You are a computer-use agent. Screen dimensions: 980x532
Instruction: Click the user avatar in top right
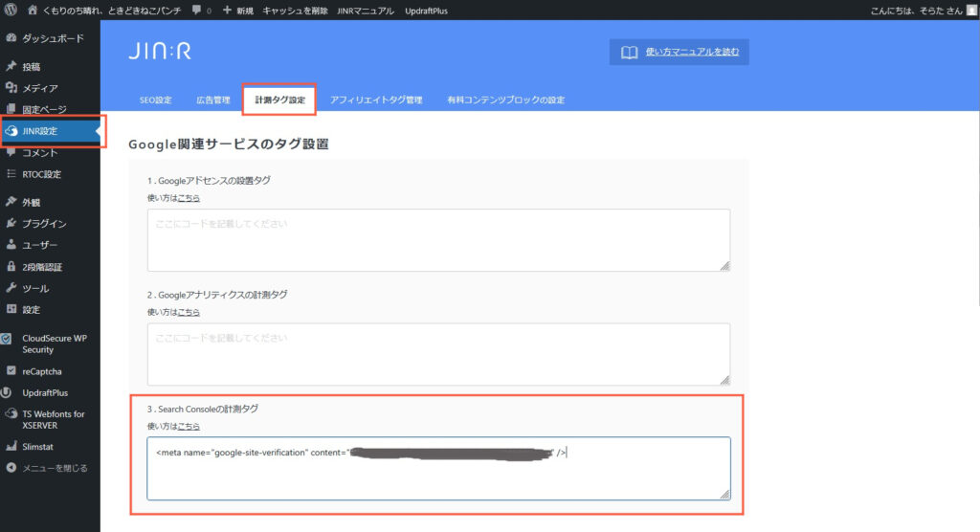971,10
